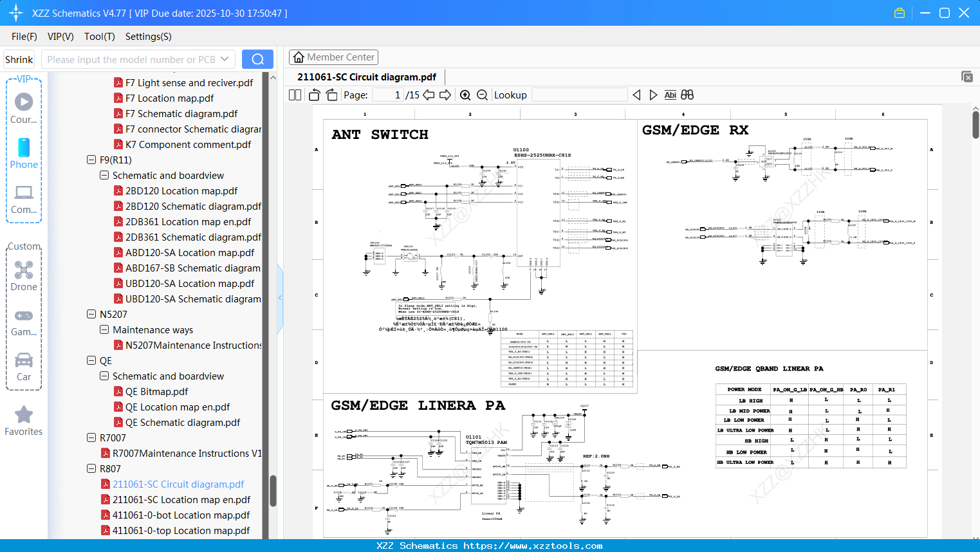Collapse the Maintenance ways node
Screen dimensions: 980x552
click(104, 329)
